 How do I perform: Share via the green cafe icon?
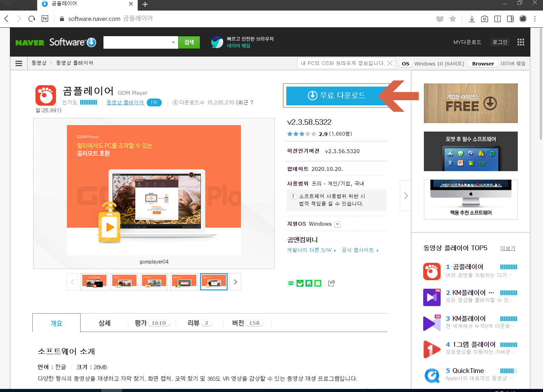coord(300,283)
